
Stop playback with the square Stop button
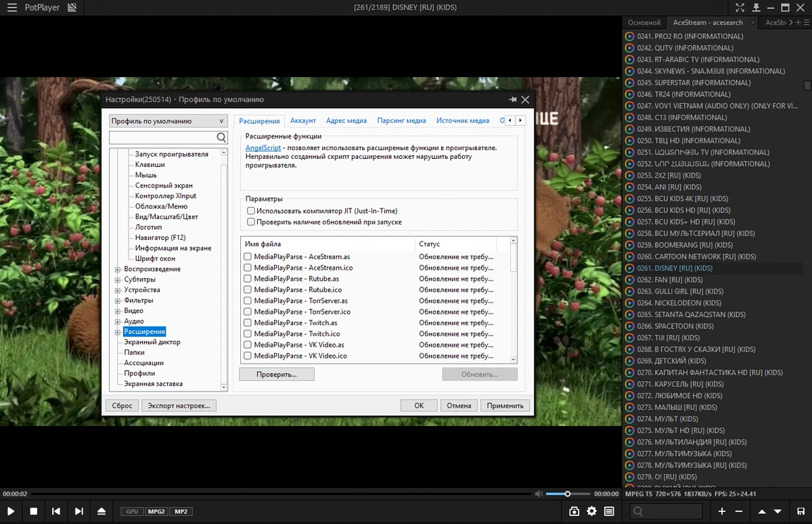33,511
